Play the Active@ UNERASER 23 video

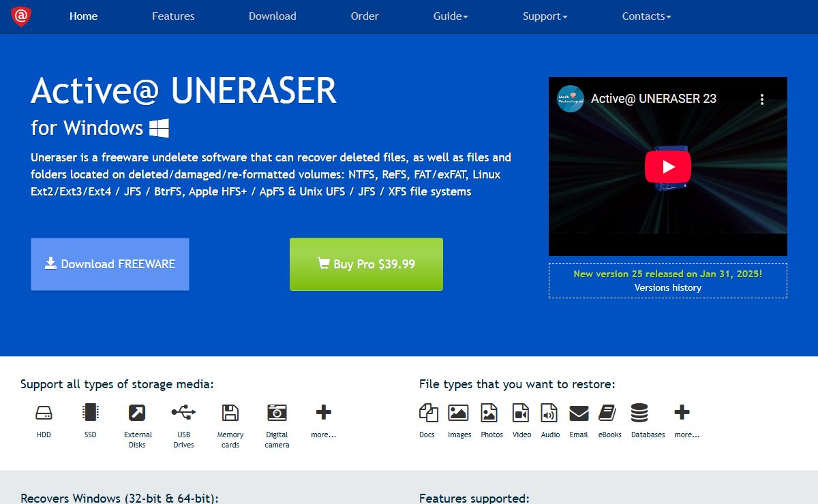pos(668,167)
